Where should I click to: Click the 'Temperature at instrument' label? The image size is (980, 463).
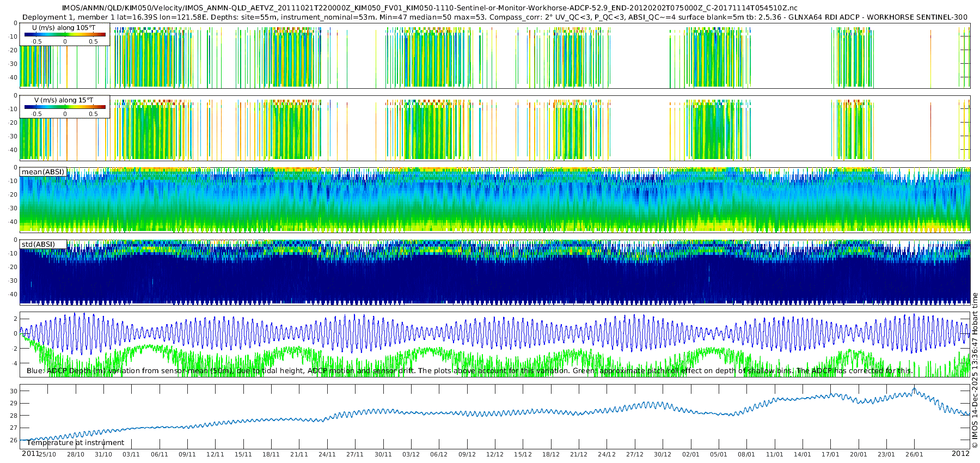[x=76, y=443]
